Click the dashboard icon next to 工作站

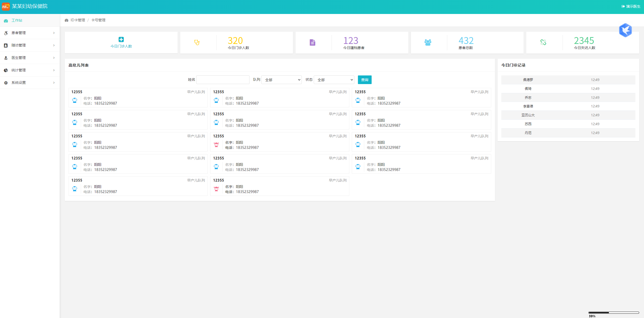6,21
